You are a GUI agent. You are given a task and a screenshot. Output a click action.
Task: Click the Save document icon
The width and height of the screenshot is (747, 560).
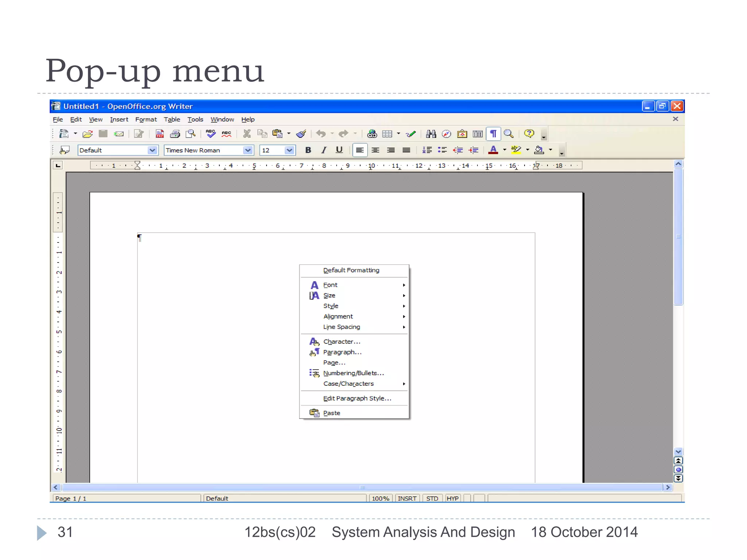click(103, 134)
